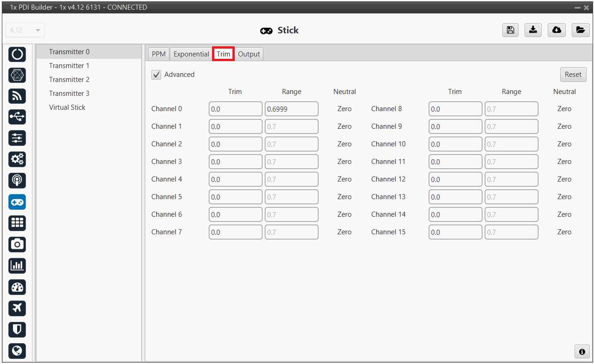Click the floppy disk save icon
Image resolution: width=594 pixels, height=364 pixels.
[510, 30]
